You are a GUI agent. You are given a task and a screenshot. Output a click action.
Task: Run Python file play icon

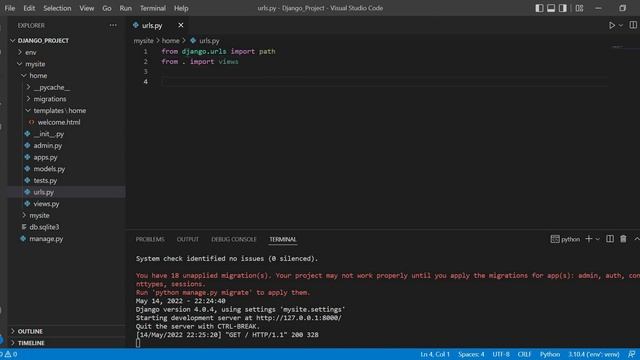pos(611,25)
